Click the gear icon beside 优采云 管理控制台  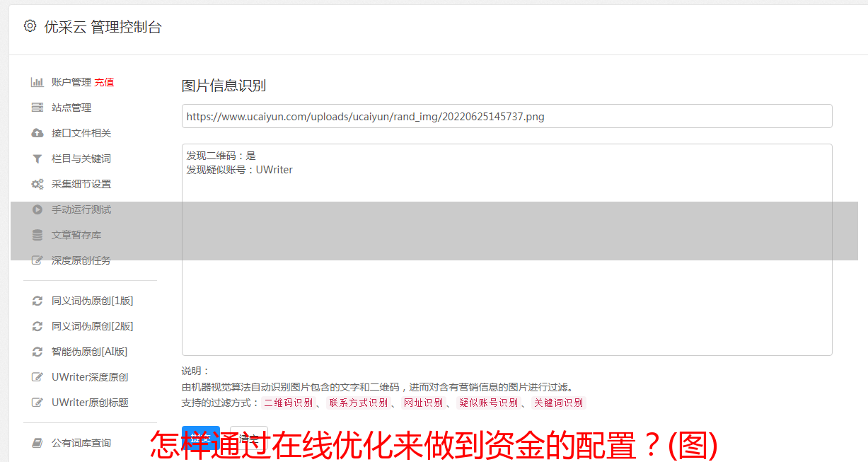[x=30, y=26]
